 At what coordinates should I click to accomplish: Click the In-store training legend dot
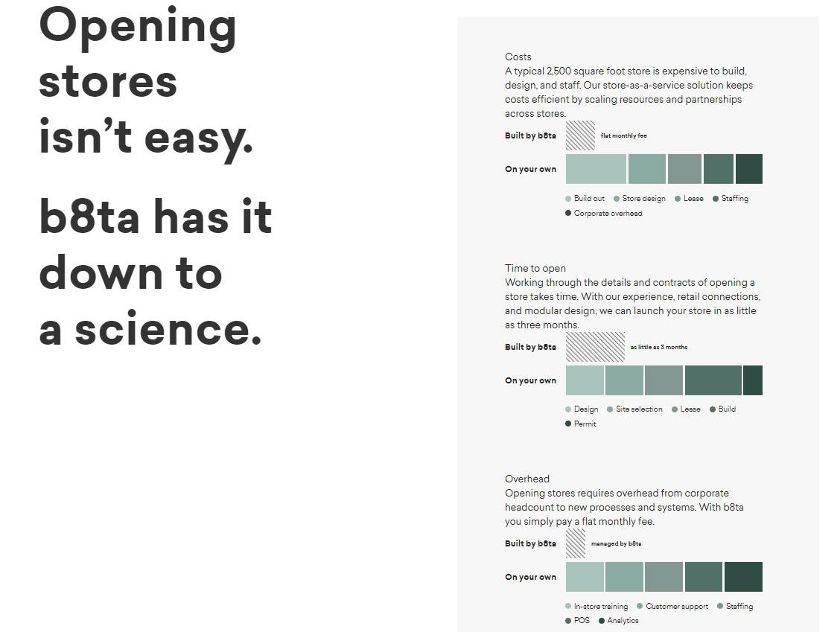(568, 606)
